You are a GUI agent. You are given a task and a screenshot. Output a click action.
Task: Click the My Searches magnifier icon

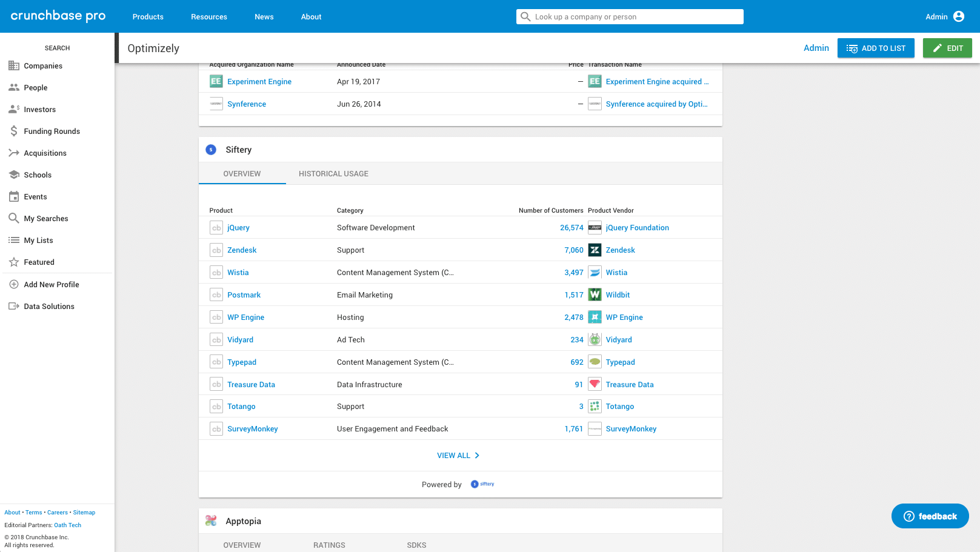point(13,218)
